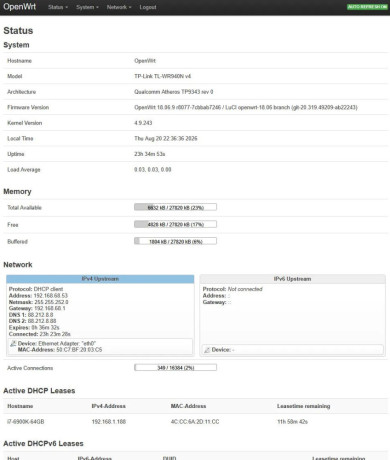Screen dimensions: 390x460
Task: Click the Free memory progress bar
Action: tap(175, 224)
